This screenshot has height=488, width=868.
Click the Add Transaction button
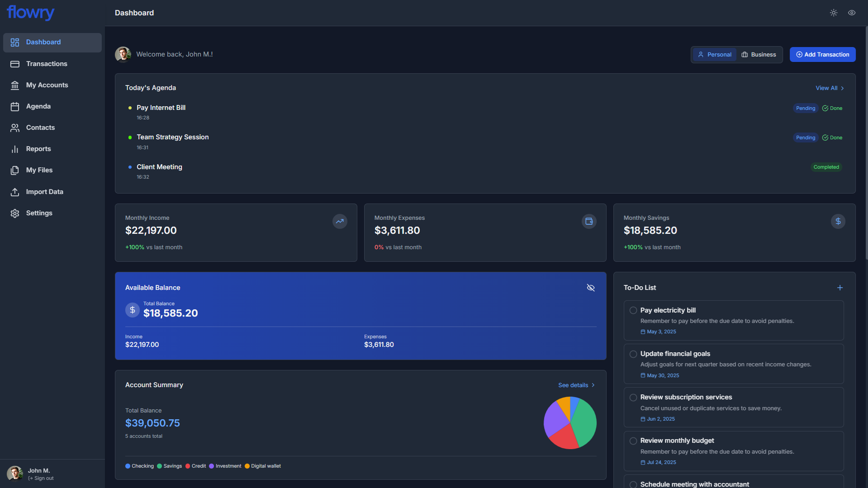[x=822, y=55]
